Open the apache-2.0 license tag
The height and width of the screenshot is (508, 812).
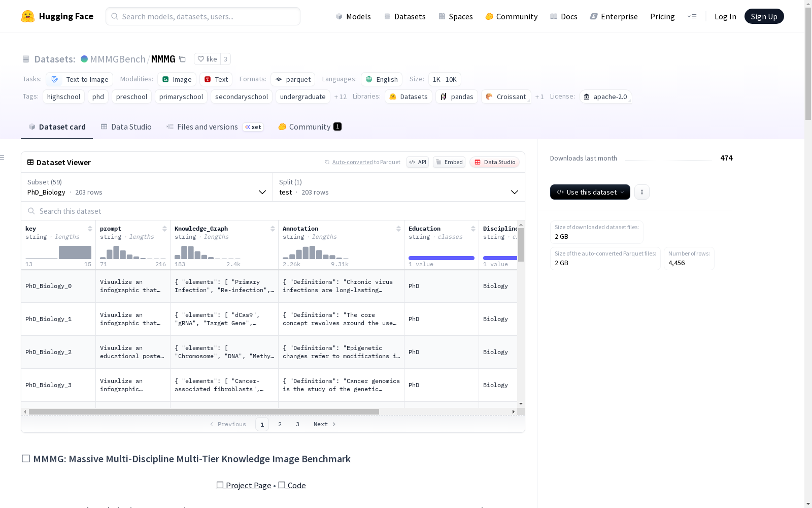point(605,97)
